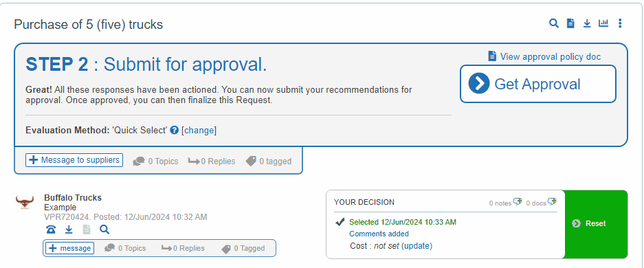Click Message to suppliers button
The image size is (644, 268).
(74, 160)
